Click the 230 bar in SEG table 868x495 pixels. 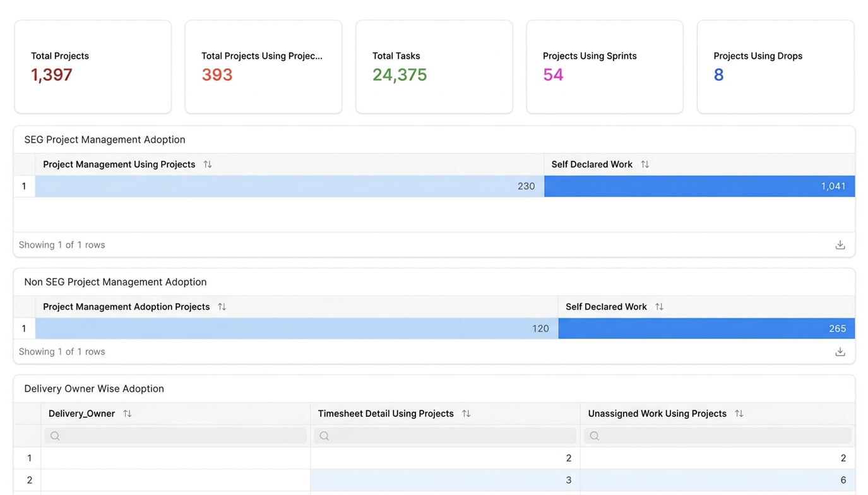290,186
